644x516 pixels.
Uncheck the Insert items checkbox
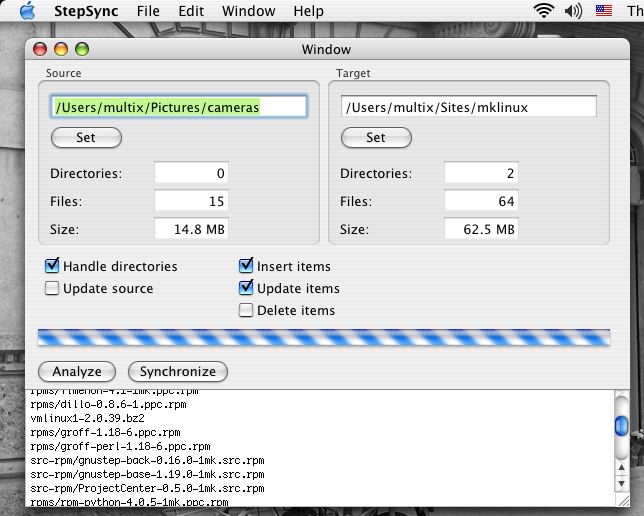coord(246,266)
